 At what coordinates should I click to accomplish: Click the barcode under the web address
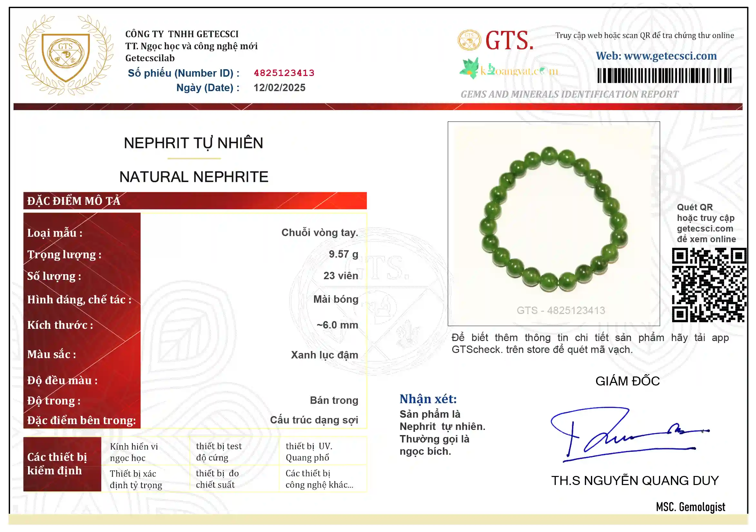click(664, 76)
